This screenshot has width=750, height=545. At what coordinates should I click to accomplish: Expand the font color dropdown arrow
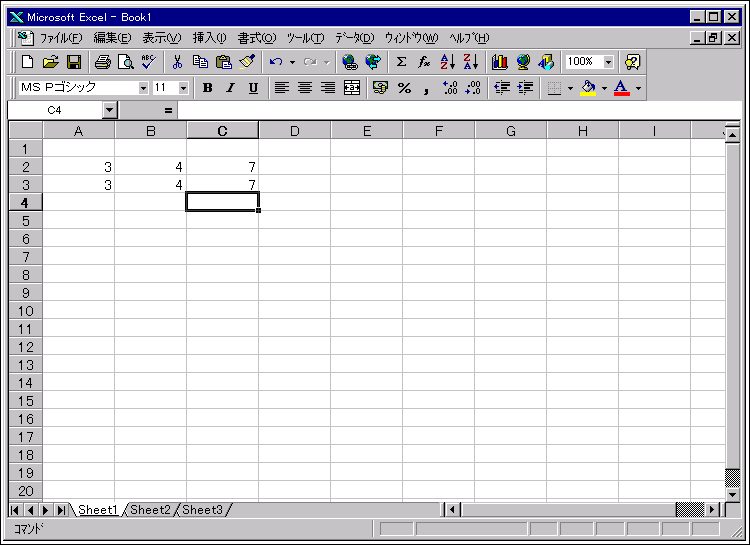(639, 88)
